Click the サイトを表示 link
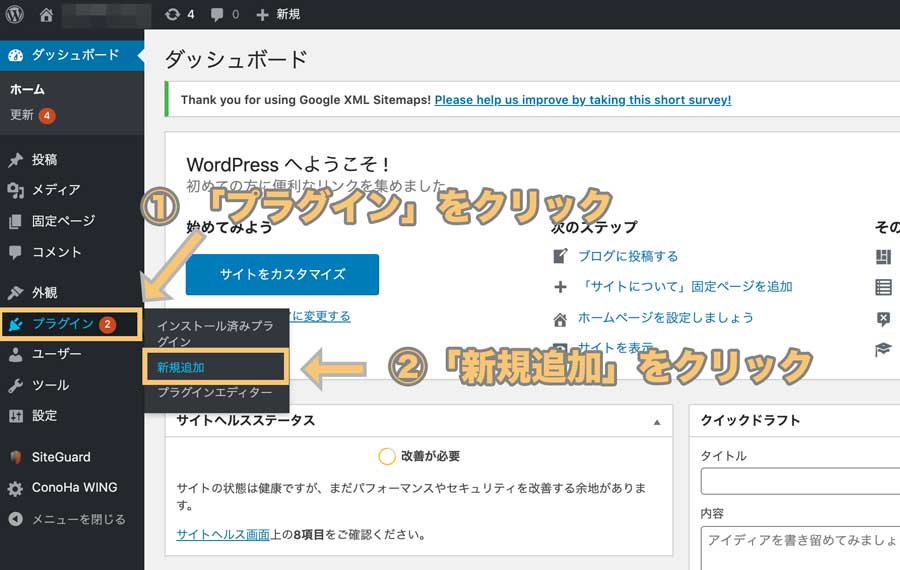Viewport: 900px width, 570px height. click(615, 347)
